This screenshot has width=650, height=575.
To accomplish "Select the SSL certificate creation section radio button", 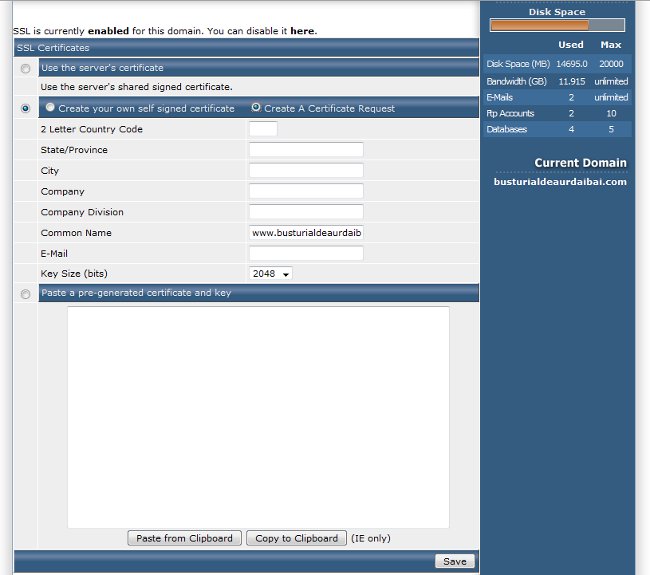I will pos(25,109).
